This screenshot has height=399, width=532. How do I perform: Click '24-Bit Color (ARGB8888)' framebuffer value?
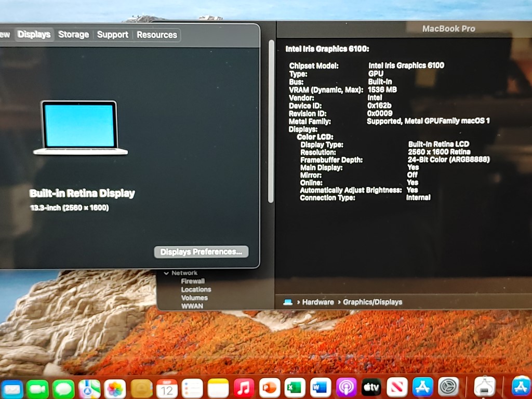[448, 159]
